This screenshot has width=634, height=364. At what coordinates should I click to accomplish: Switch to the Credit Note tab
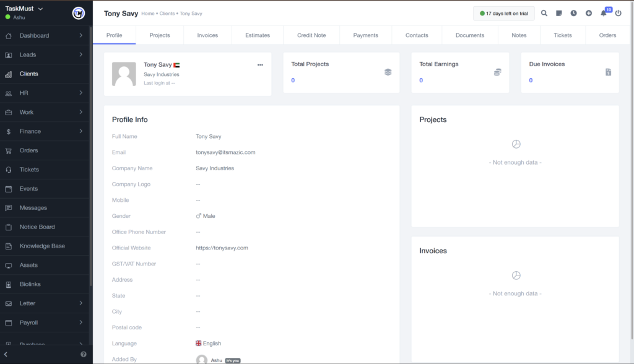311,35
